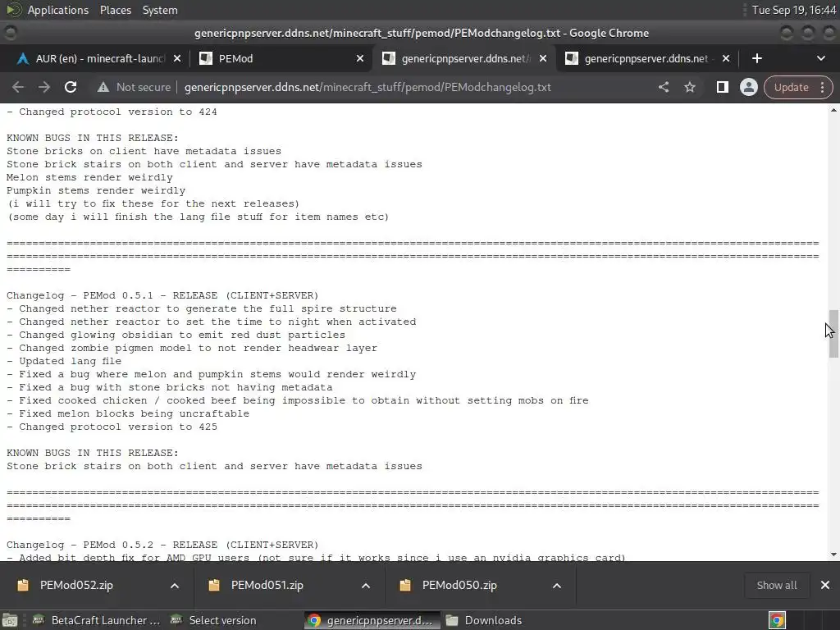Click 'Updated lang file' line

pos(64,361)
